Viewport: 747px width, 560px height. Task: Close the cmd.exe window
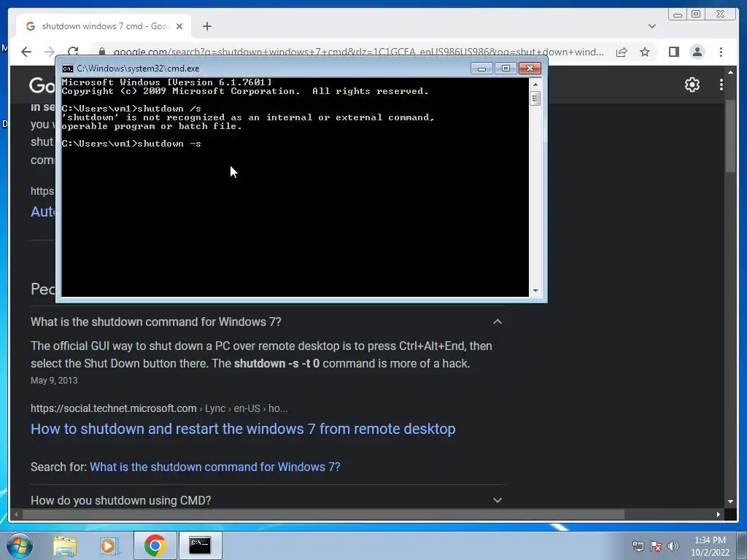click(530, 69)
